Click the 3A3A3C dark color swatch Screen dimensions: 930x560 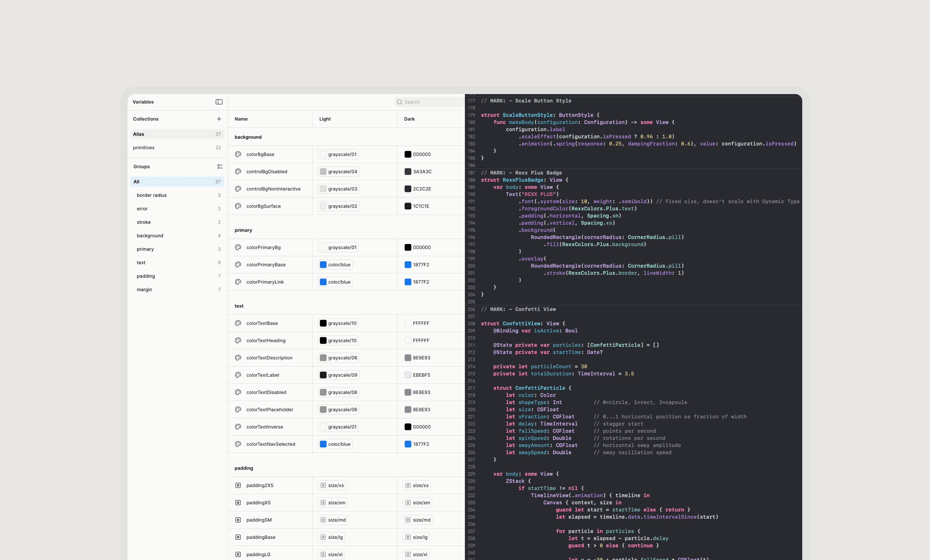(x=408, y=172)
